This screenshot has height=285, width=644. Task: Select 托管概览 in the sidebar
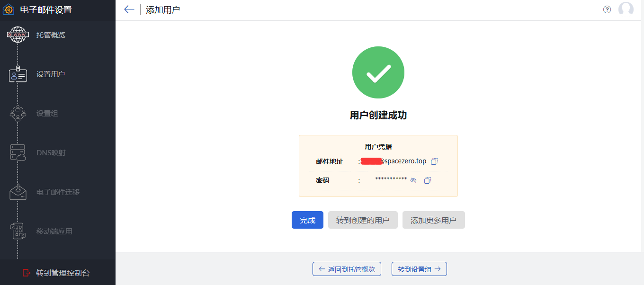(51, 35)
